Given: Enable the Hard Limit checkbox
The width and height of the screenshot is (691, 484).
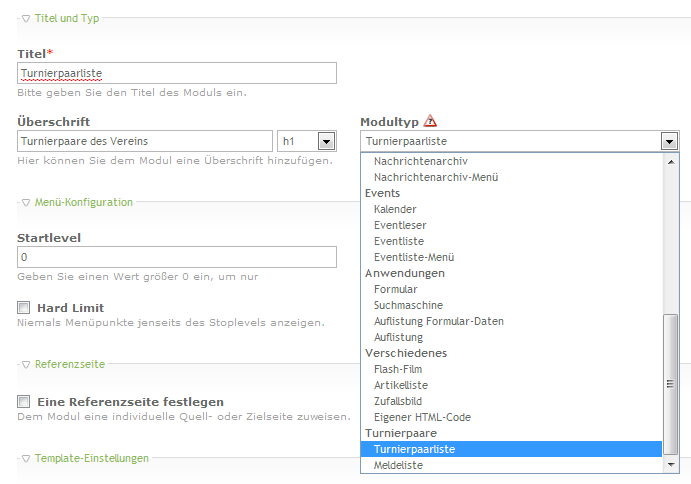Looking at the screenshot, I should (x=24, y=308).
